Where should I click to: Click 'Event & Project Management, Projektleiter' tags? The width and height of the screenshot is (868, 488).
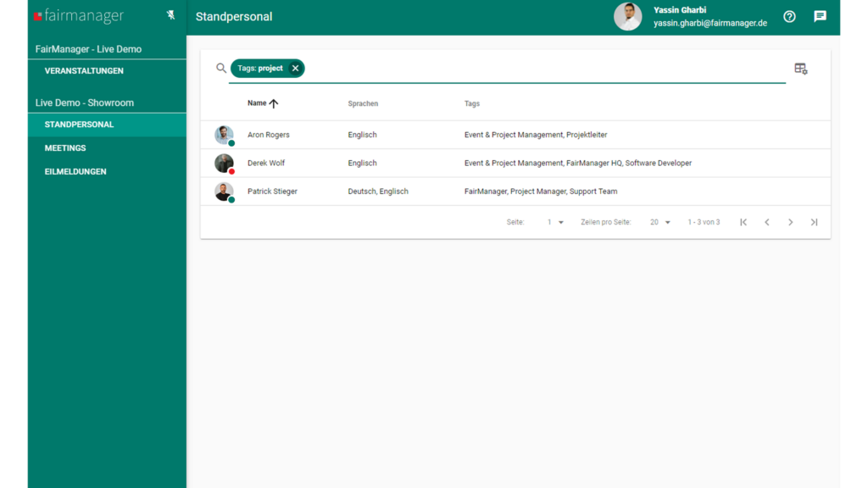pyautogui.click(x=536, y=135)
